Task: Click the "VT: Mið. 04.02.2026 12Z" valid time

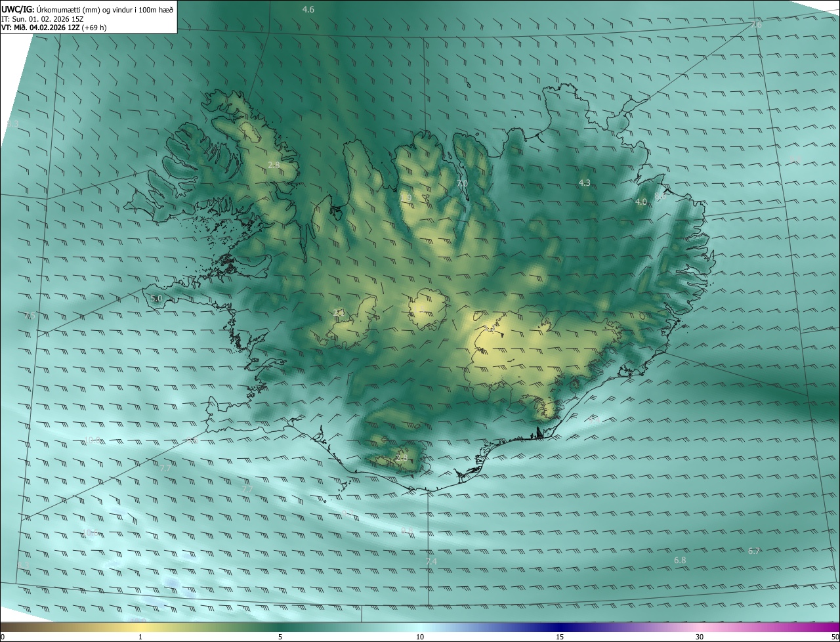Action: [40, 28]
